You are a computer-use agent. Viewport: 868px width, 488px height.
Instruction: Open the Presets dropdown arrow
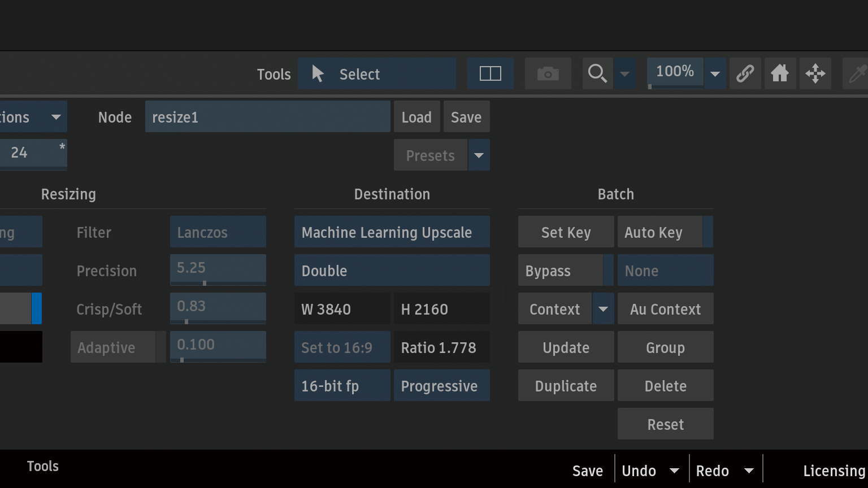tap(479, 155)
